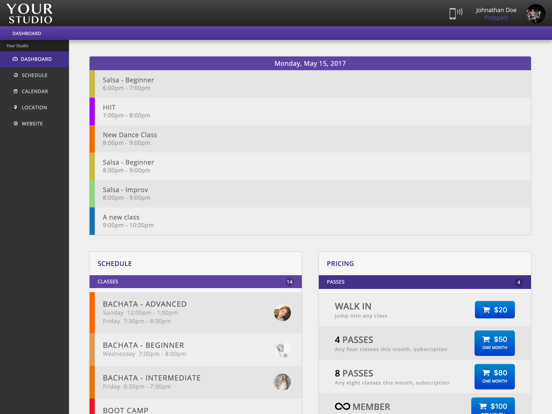Click Bachata - Beginner instructor photo
This screenshot has width=552, height=414.
coord(282,350)
